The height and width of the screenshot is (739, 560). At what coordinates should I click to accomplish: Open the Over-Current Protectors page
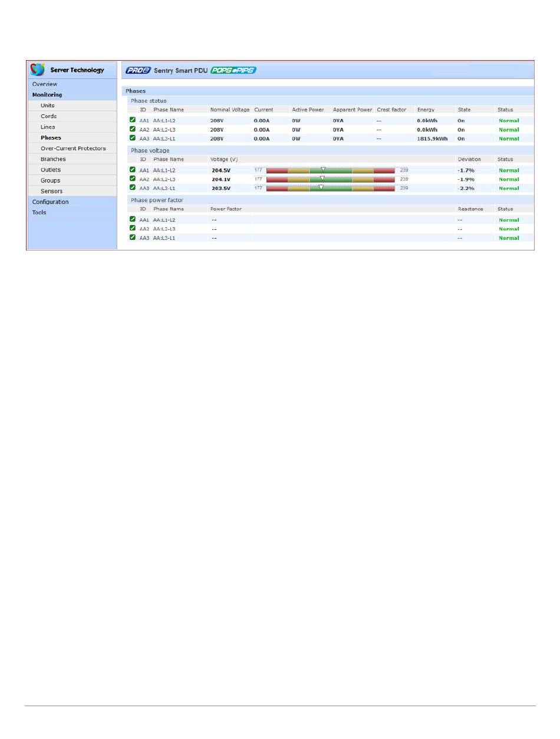pos(73,149)
